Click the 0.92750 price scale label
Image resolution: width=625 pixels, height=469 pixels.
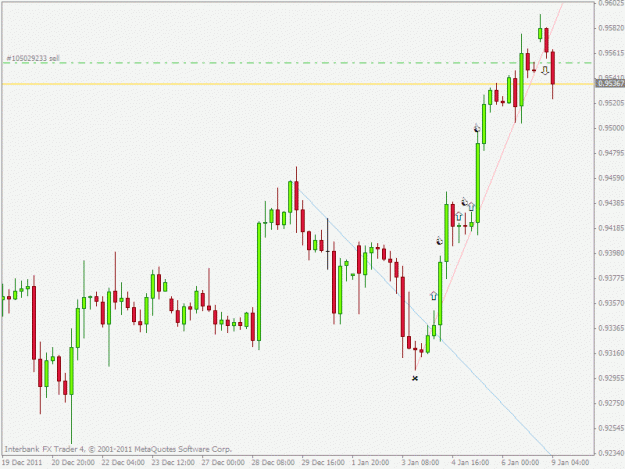(611, 403)
